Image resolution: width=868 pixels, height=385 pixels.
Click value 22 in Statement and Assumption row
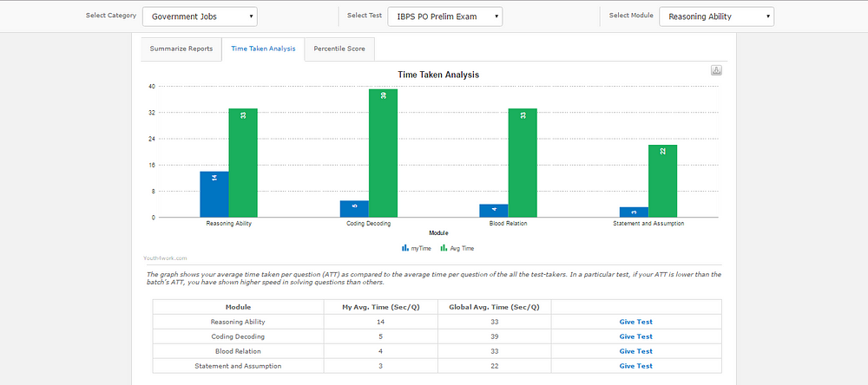[494, 366]
